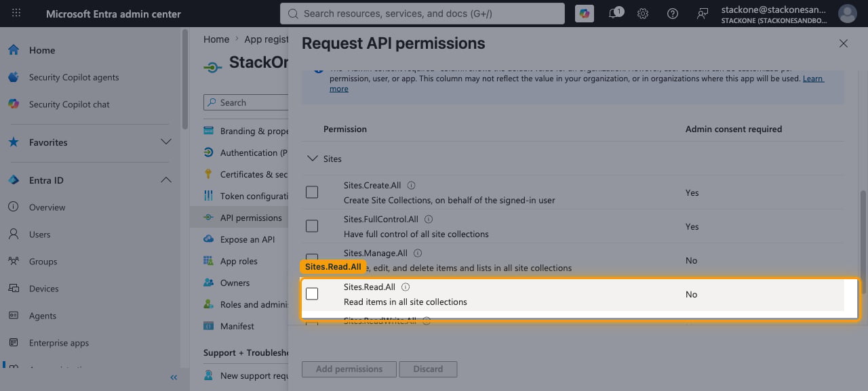
Task: Click the Add permissions button
Action: click(349, 369)
